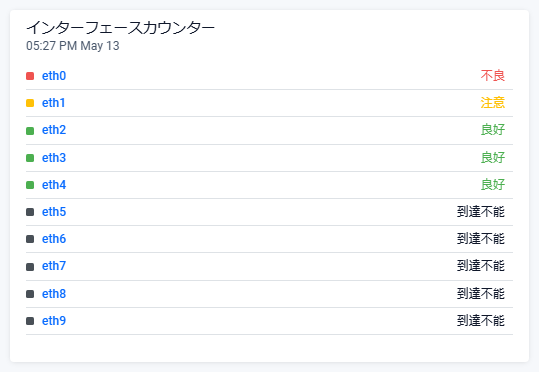The width and height of the screenshot is (539, 372).
Task: Open the eth4 interface link
Action: [x=54, y=185]
